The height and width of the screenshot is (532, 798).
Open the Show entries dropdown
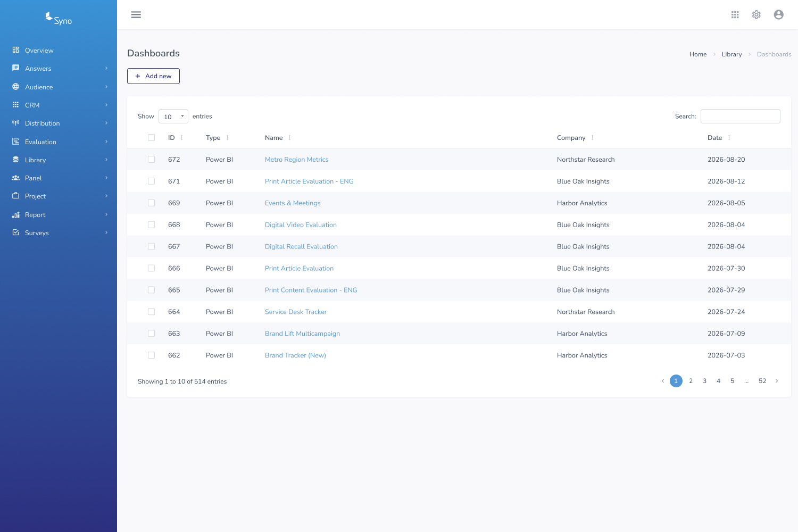[173, 117]
